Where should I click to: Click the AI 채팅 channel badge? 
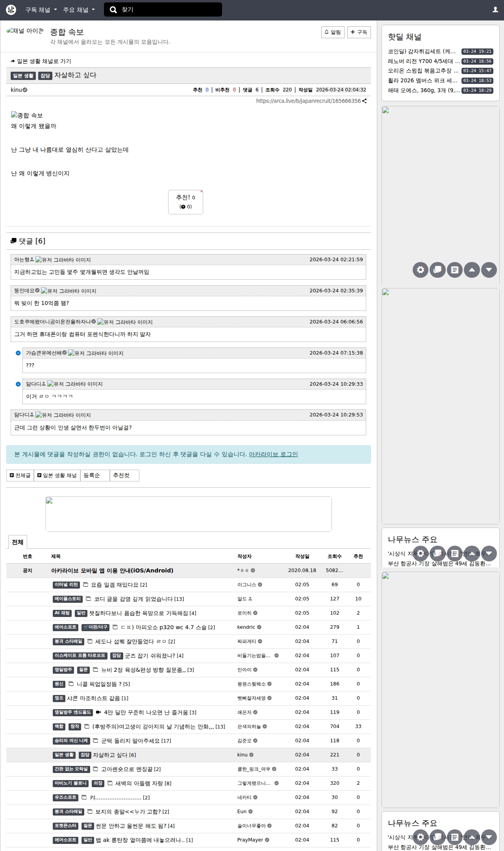coord(62,613)
